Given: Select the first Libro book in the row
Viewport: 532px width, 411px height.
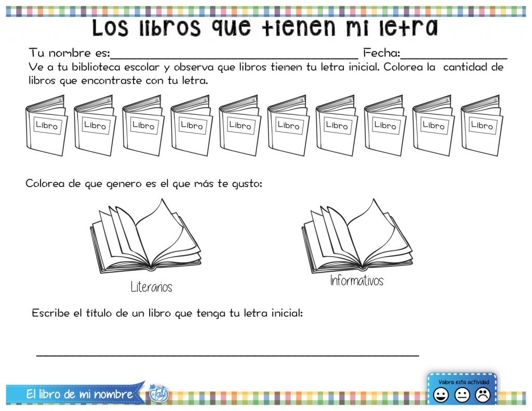Looking at the screenshot, I should pos(46,125).
